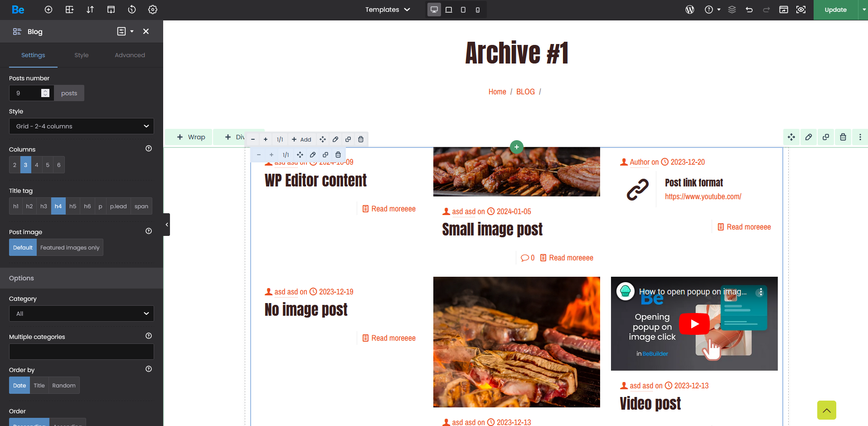Order posts by Random
This screenshot has height=426, width=868.
64,385
